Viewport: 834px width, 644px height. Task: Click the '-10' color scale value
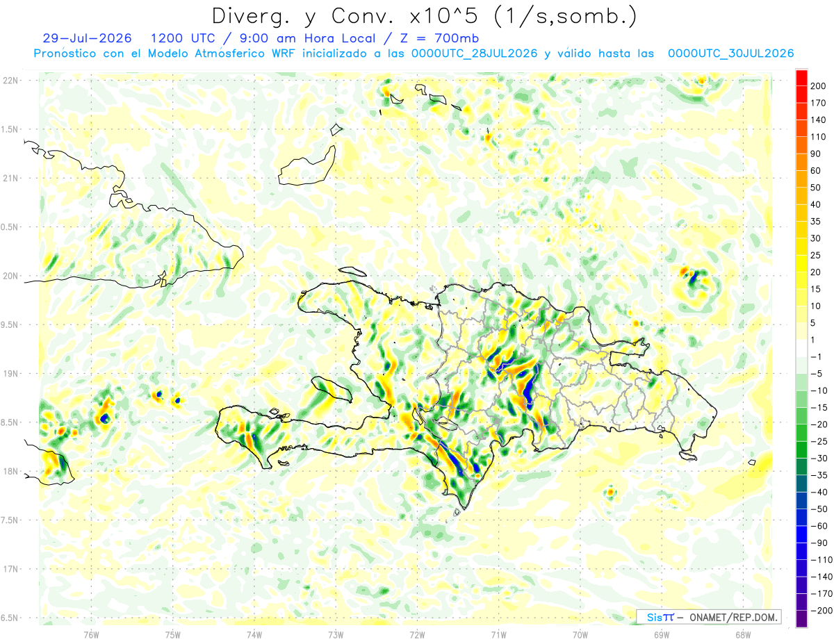(818, 390)
